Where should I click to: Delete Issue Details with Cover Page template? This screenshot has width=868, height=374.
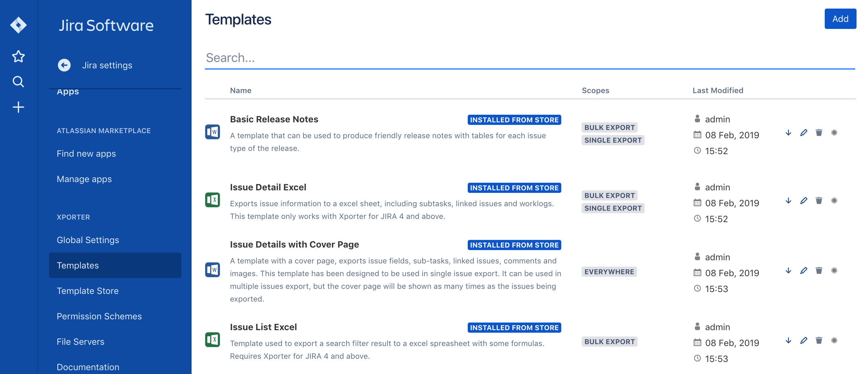(819, 270)
